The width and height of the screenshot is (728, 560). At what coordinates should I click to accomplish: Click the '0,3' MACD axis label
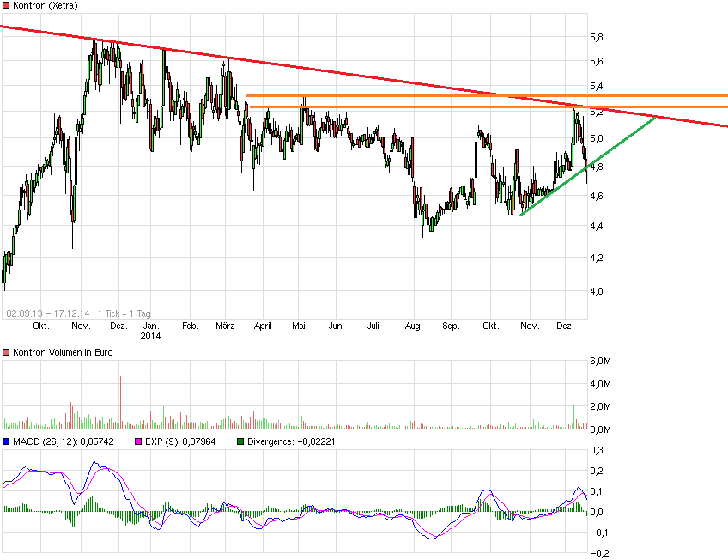tap(597, 450)
